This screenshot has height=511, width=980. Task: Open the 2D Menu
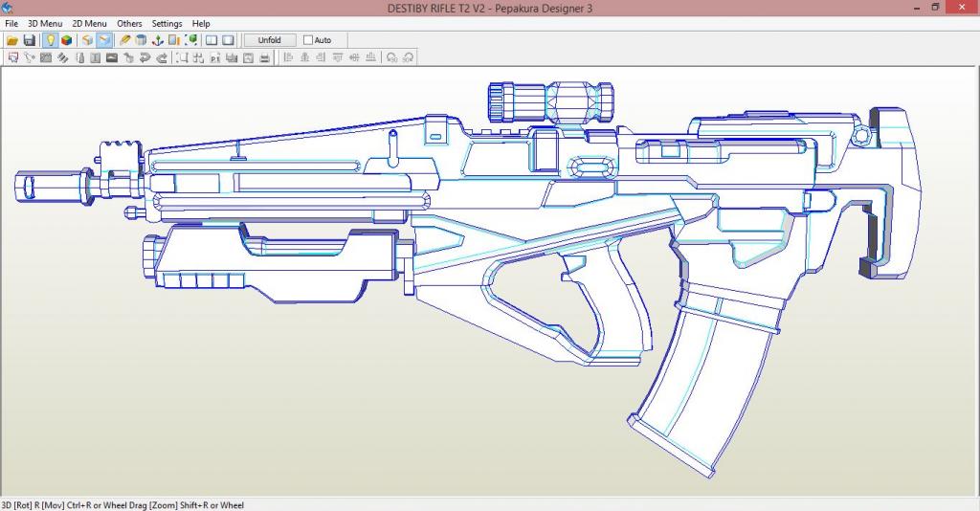click(x=89, y=23)
